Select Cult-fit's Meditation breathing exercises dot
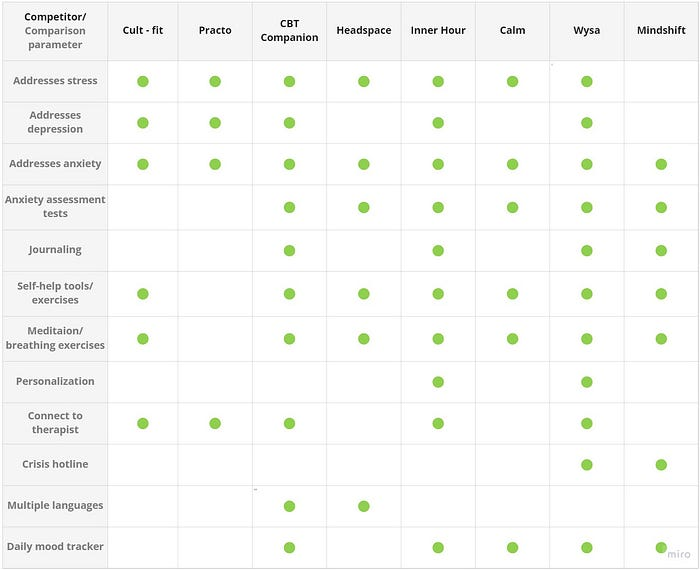This screenshot has height=570, width=700. click(143, 339)
